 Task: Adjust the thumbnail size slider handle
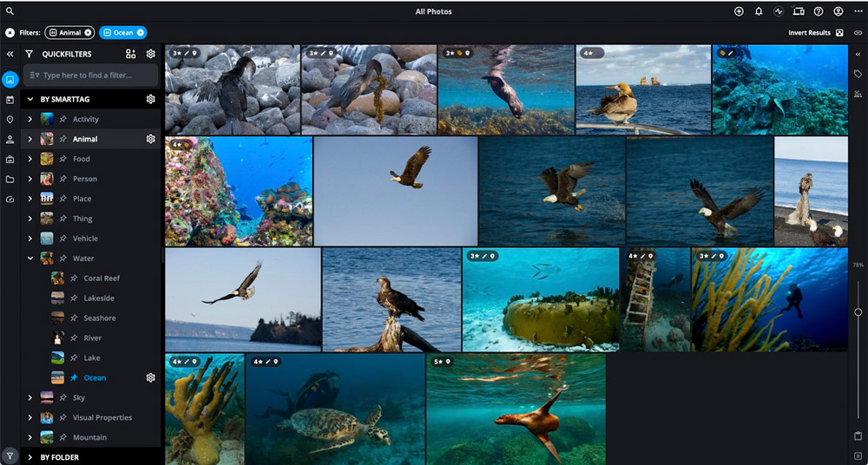point(858,311)
